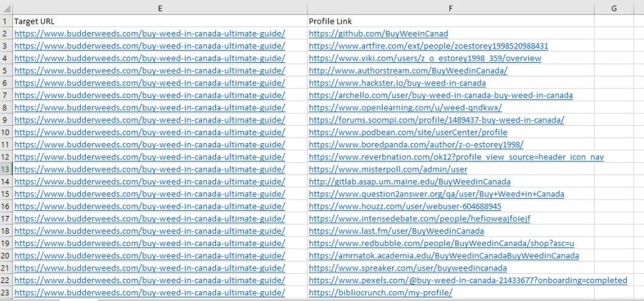The image size is (644, 301).
Task: Open the misterpoll.com admin user link
Action: 388,169
